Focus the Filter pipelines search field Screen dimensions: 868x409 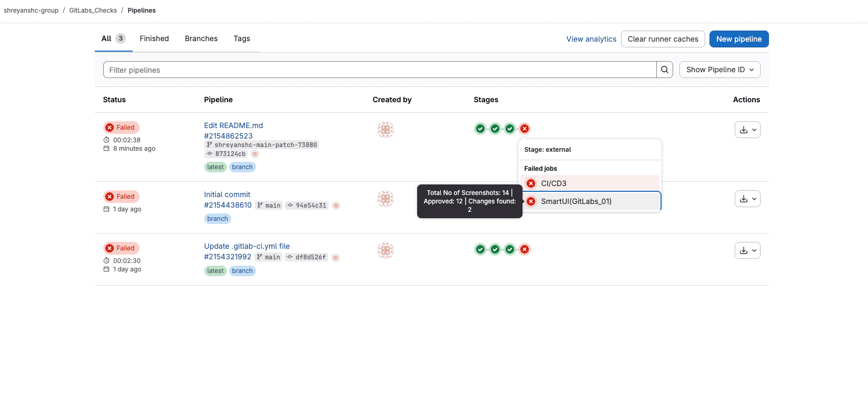click(x=380, y=70)
